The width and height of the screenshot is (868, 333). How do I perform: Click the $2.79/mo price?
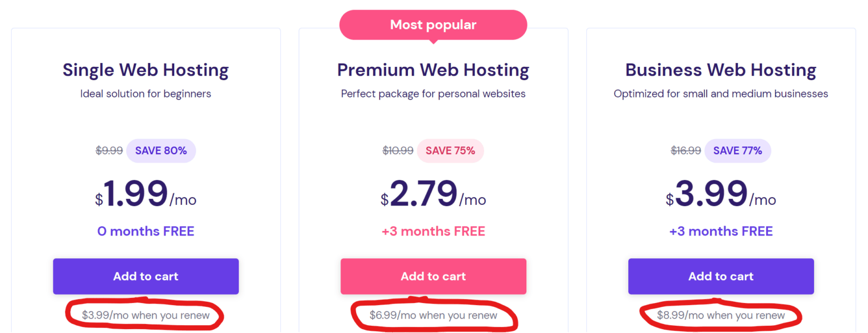(x=433, y=195)
